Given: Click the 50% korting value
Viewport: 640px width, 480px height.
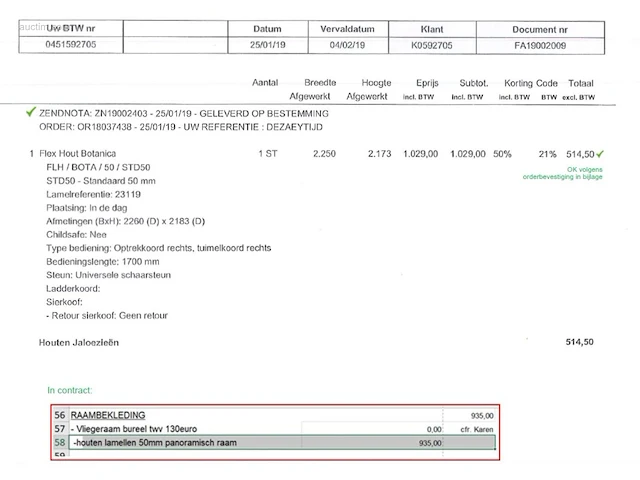Looking at the screenshot, I should [502, 154].
